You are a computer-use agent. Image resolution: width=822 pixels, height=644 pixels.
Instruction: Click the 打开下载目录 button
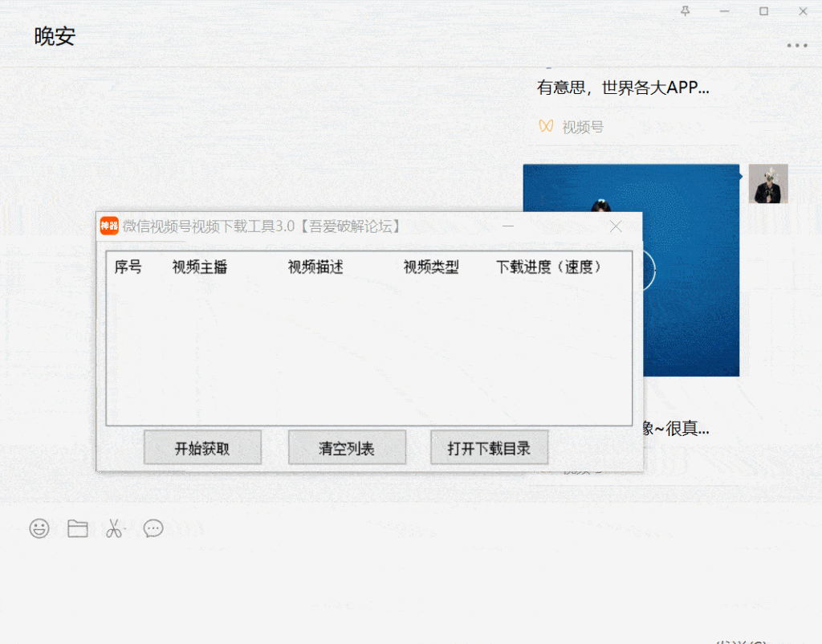[x=489, y=448]
